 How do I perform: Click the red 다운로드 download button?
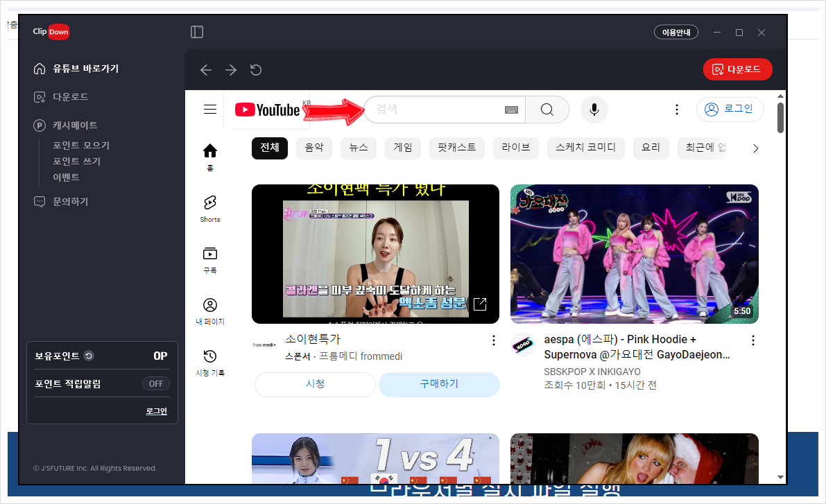tap(737, 69)
